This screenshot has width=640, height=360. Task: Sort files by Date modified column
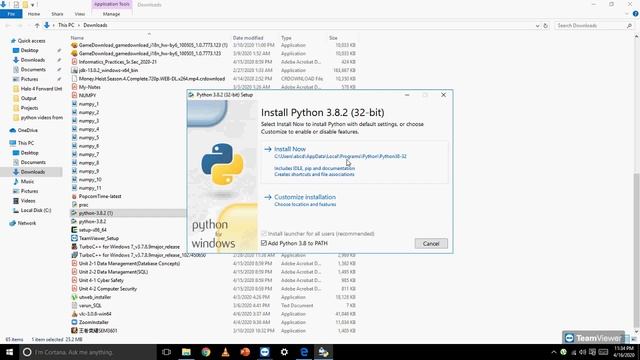[x=248, y=38]
